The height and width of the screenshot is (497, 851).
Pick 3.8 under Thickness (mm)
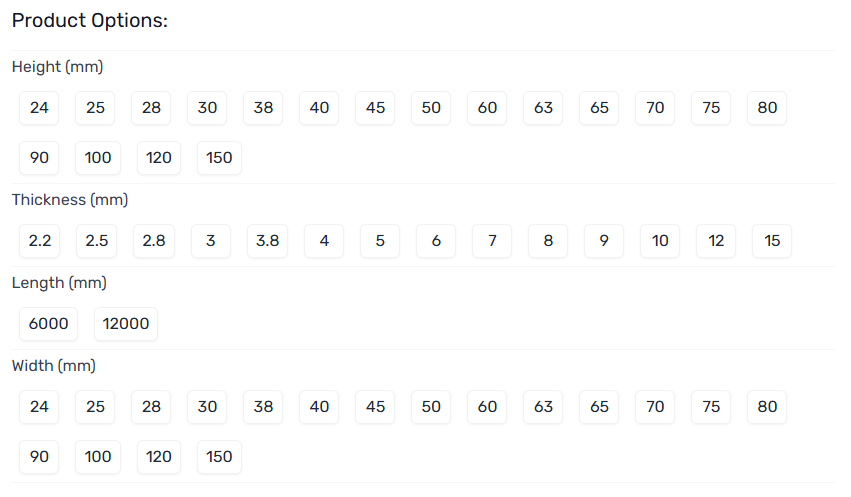(267, 241)
